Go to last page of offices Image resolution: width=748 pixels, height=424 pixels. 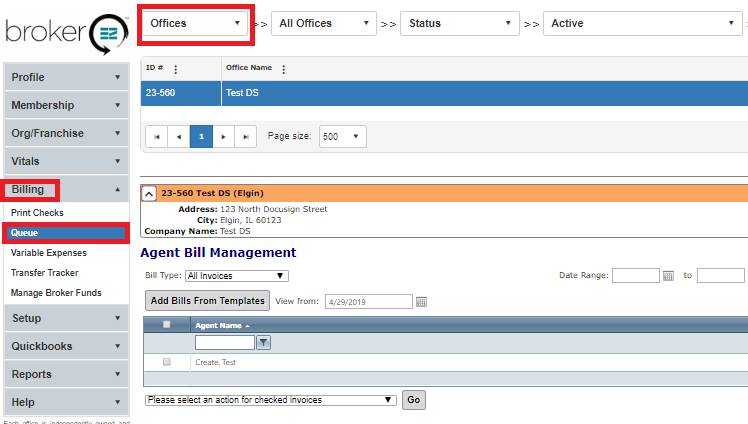pyautogui.click(x=245, y=136)
